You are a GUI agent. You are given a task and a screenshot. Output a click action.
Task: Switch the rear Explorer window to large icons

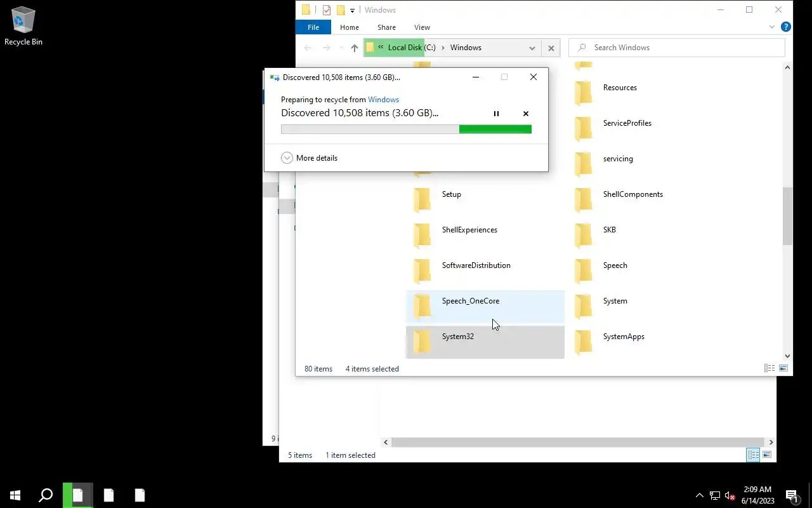767,455
